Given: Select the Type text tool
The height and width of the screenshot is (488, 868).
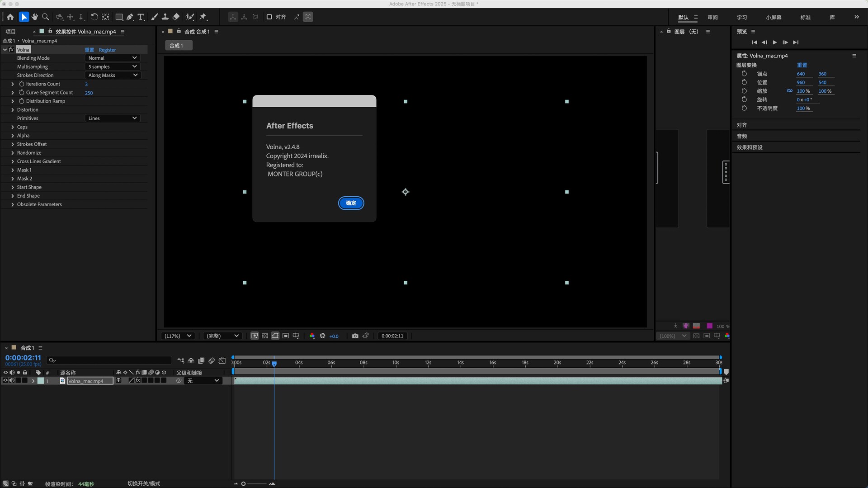Looking at the screenshot, I should 141,17.
